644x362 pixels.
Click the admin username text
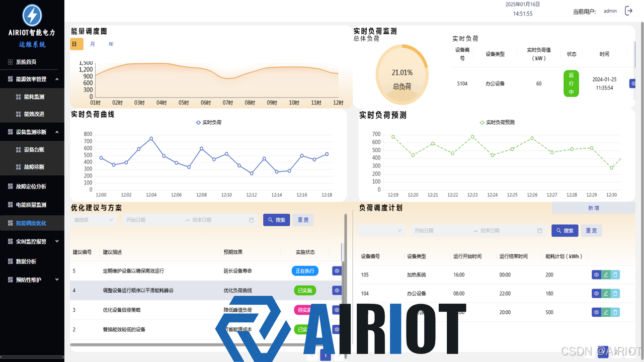coord(610,11)
